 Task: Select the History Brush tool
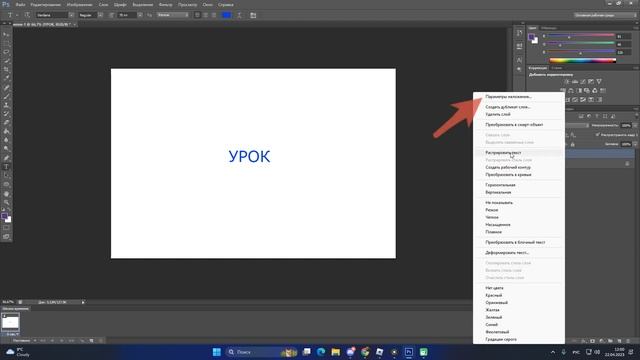(6, 114)
